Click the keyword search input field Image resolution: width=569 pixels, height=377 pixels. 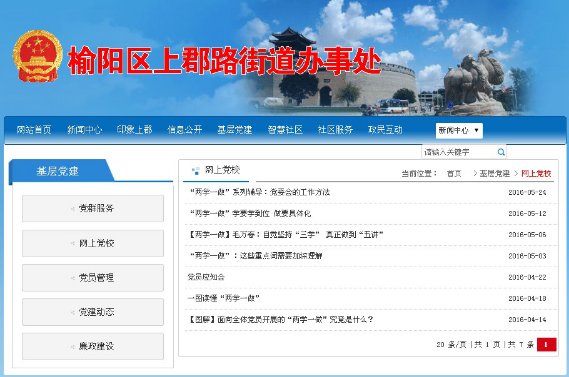(x=459, y=152)
